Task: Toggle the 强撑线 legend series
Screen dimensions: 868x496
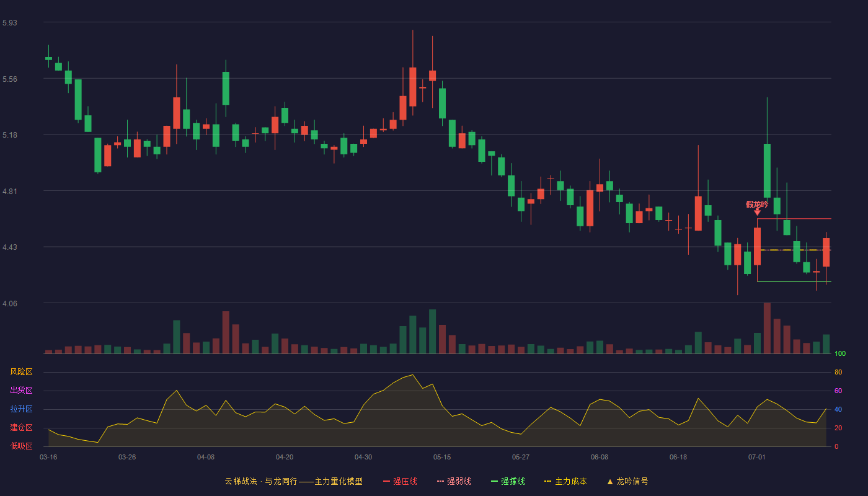Action: click(x=508, y=481)
